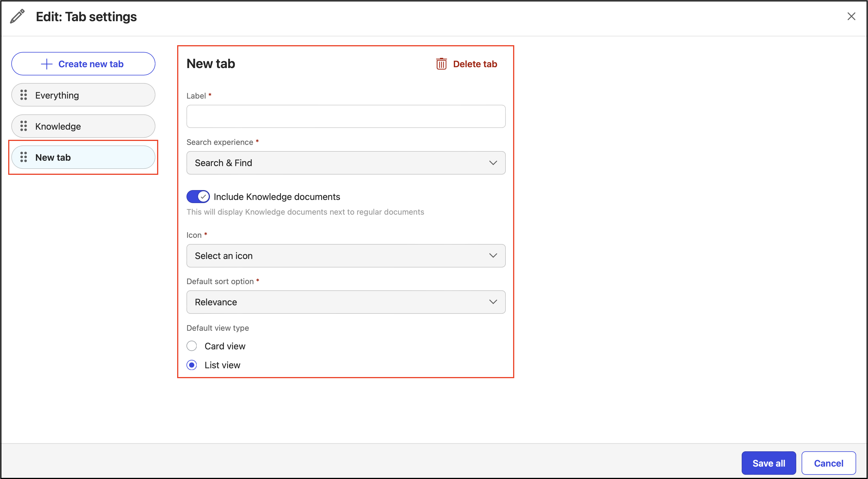Choose the List view radio option
This screenshot has width=868, height=479.
tap(192, 365)
